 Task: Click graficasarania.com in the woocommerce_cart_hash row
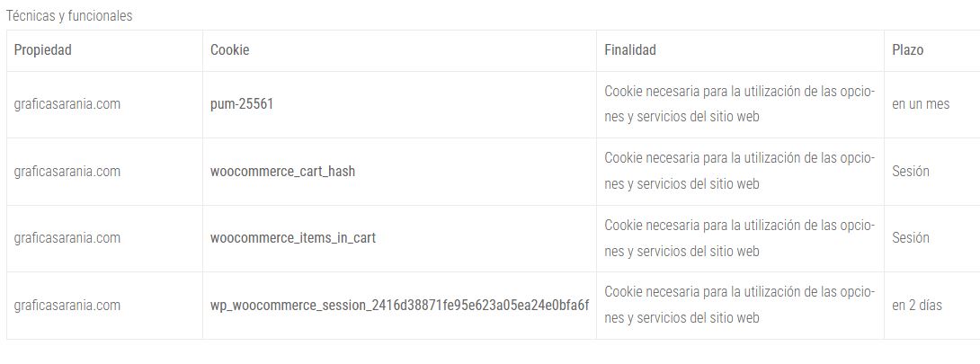coord(67,171)
